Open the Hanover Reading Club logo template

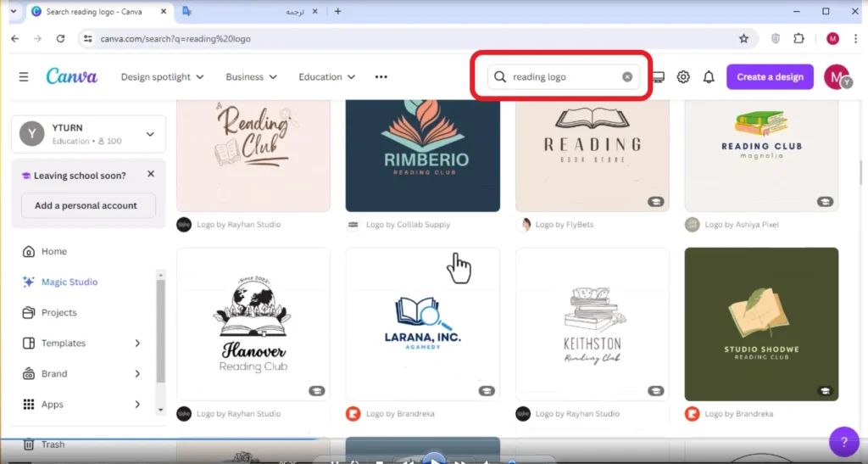tap(253, 324)
